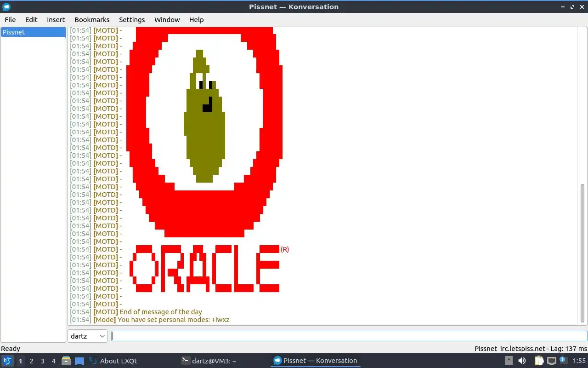Click the chat vertical scrollbar handle
Screen dimensions: 588x368
583,253
